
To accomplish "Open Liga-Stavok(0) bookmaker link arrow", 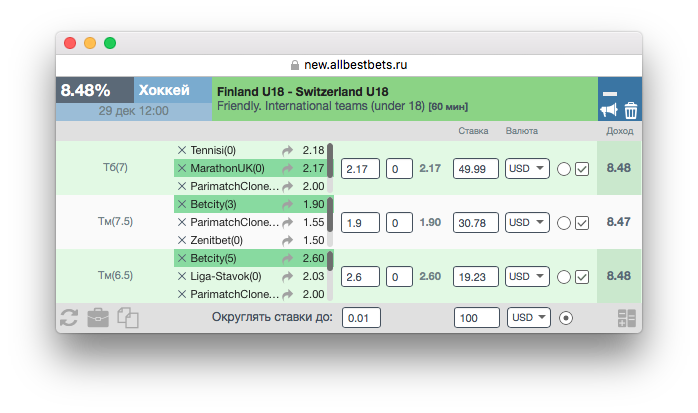I will coord(288,277).
